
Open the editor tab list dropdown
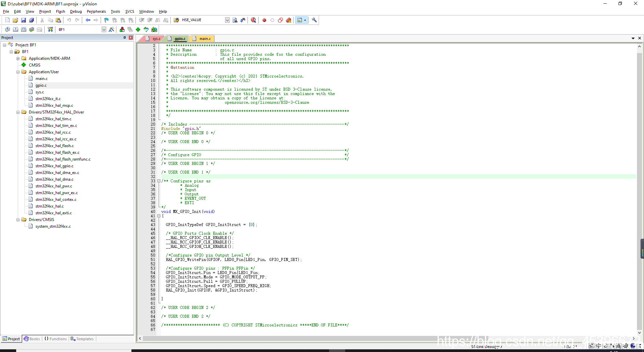[633, 38]
